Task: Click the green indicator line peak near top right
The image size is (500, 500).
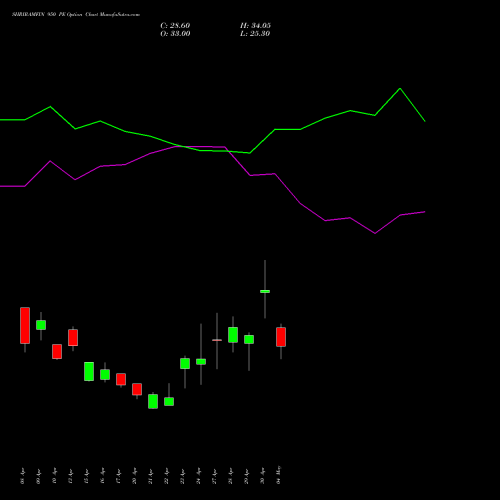Action: point(400,89)
